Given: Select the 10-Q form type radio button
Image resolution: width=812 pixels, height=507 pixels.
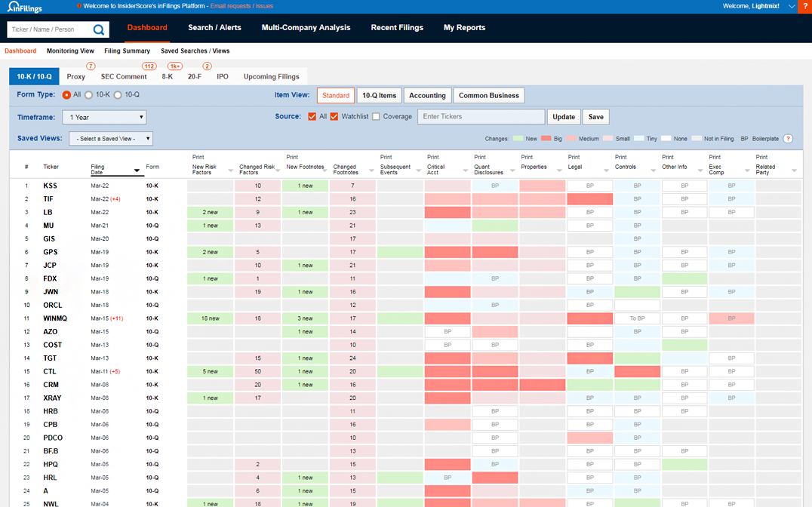Looking at the screenshot, I should [118, 95].
